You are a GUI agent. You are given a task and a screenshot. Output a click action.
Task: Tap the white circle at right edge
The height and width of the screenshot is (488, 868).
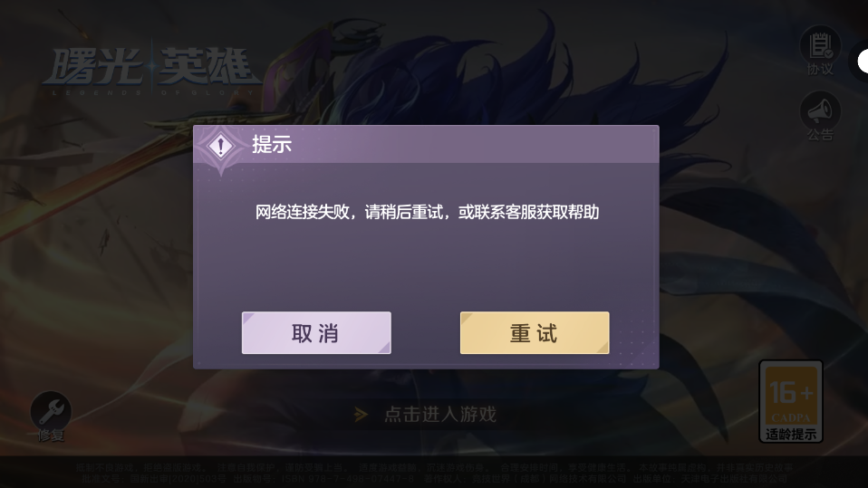(863, 62)
